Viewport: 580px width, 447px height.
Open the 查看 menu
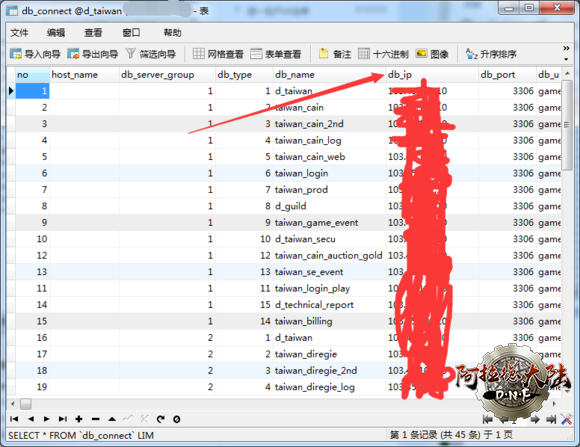pos(93,33)
